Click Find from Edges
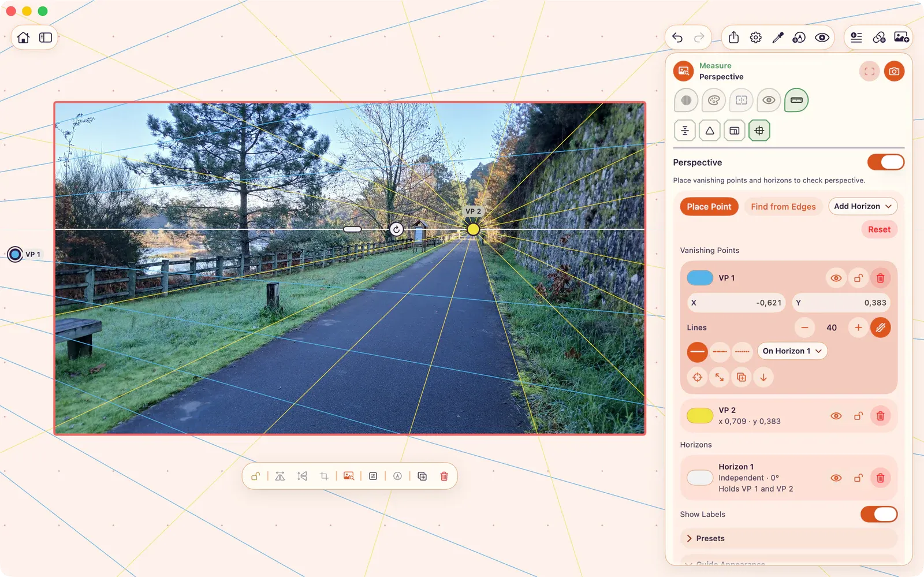This screenshot has height=577, width=924. pos(783,206)
